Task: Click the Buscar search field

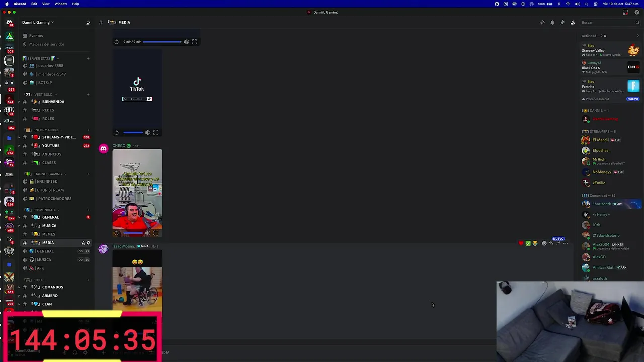Action: coord(609,22)
